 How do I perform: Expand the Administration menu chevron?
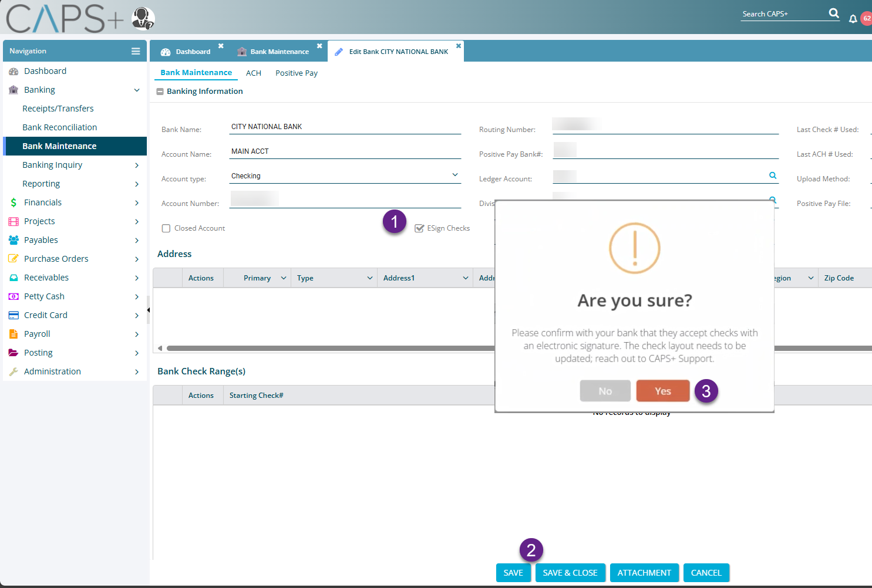click(x=137, y=371)
